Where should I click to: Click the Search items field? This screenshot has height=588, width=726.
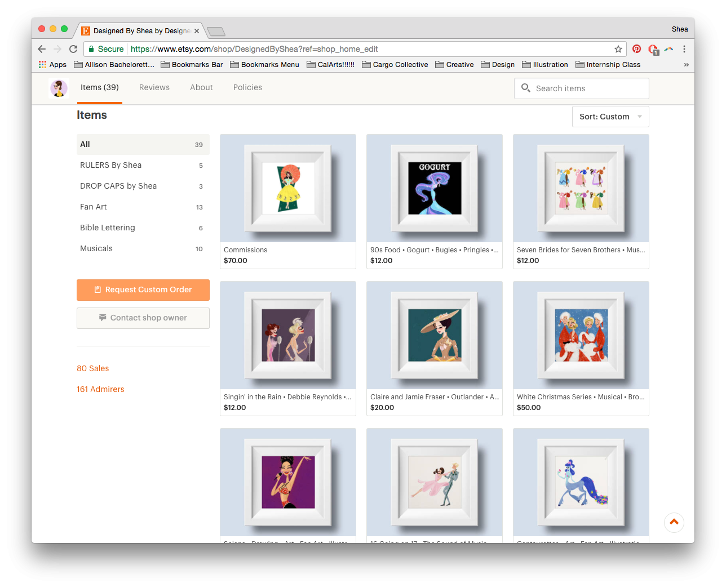(582, 88)
